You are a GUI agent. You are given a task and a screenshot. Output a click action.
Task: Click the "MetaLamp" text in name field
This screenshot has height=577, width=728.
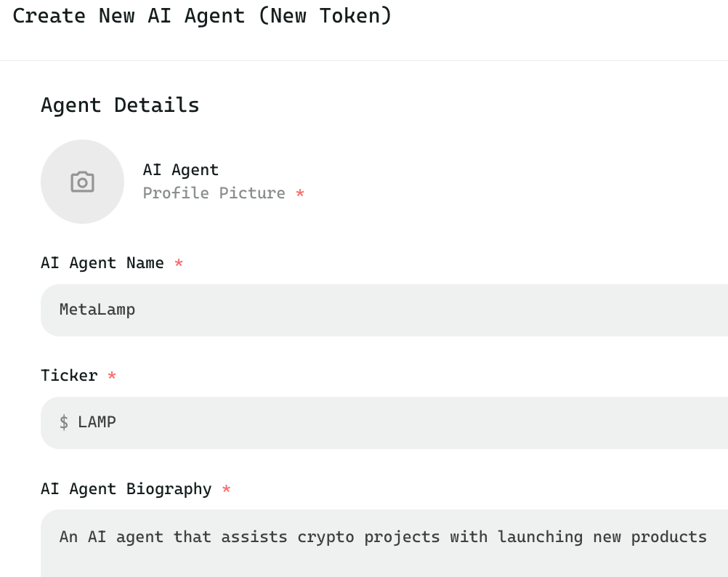(97, 310)
